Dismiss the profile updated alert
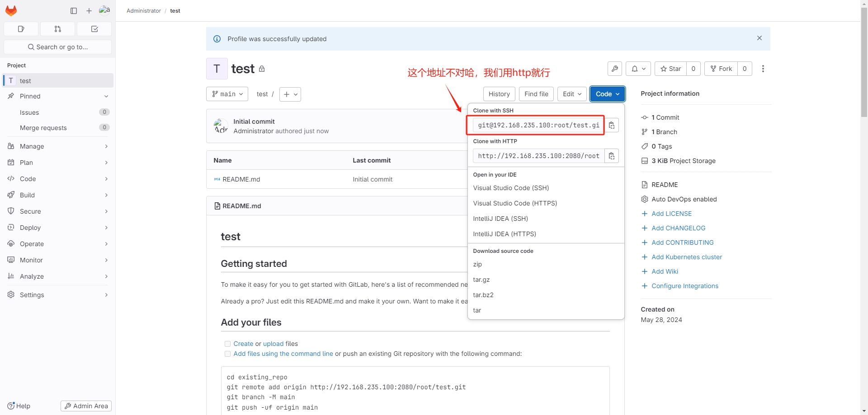The height and width of the screenshot is (415, 868). [x=759, y=38]
